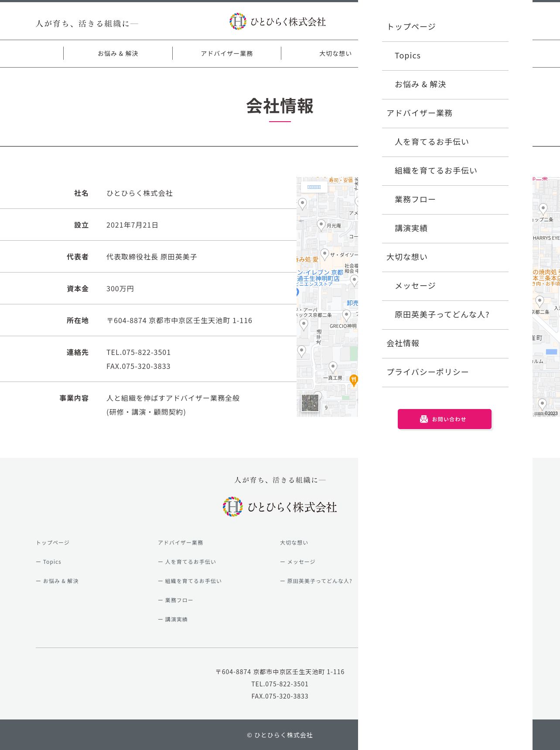Click the map pin for 月光庵
The width and height of the screenshot is (560, 750).
point(321,225)
